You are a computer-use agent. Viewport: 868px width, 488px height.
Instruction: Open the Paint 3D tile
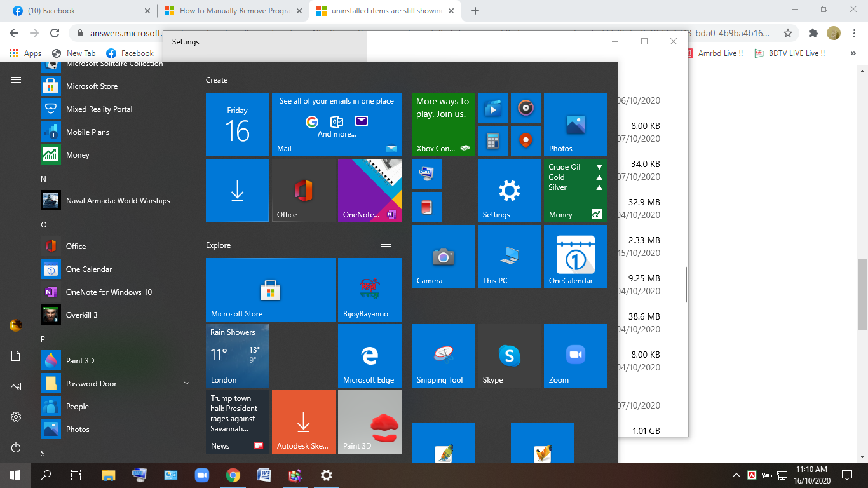[x=369, y=422]
